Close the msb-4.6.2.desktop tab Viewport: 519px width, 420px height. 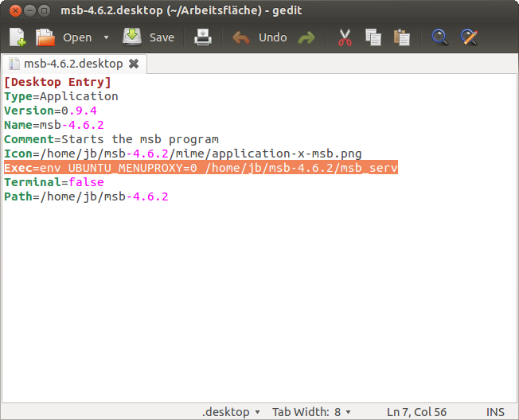click(134, 64)
